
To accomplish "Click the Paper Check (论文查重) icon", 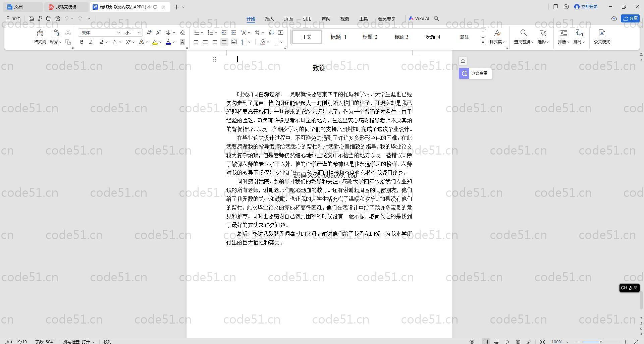I will [x=464, y=73].
